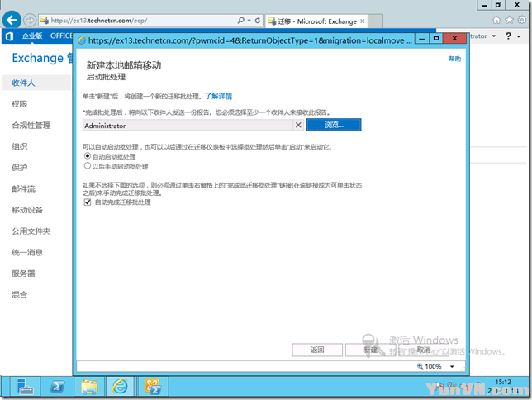The width and height of the screenshot is (532, 400).
Task: Expand the Administrator account dropdown
Action: click(494, 36)
